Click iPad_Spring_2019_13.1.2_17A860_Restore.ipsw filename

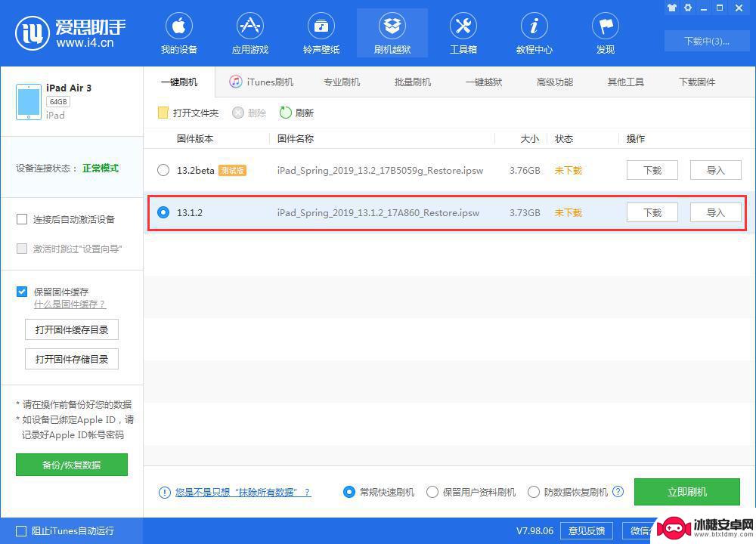(x=378, y=213)
